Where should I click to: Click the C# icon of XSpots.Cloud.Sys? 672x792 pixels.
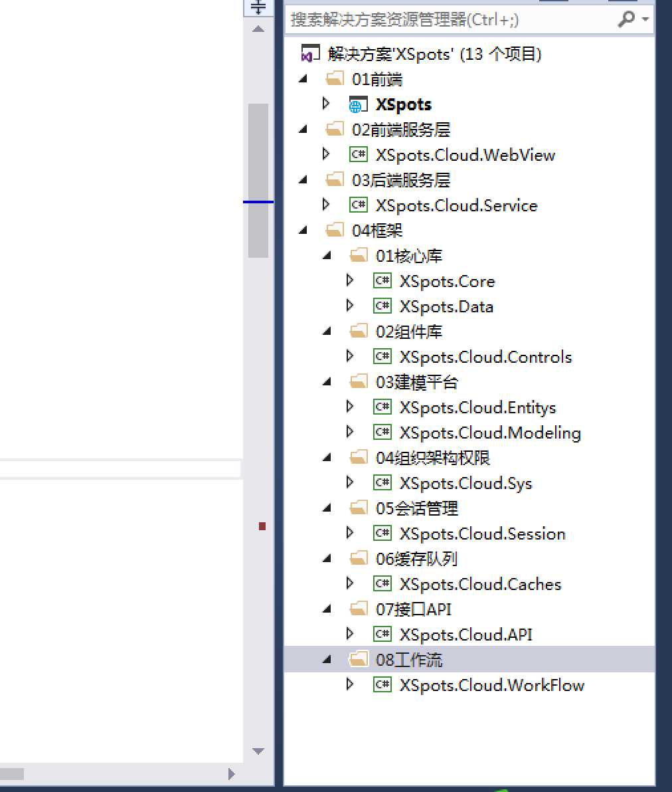[382, 483]
